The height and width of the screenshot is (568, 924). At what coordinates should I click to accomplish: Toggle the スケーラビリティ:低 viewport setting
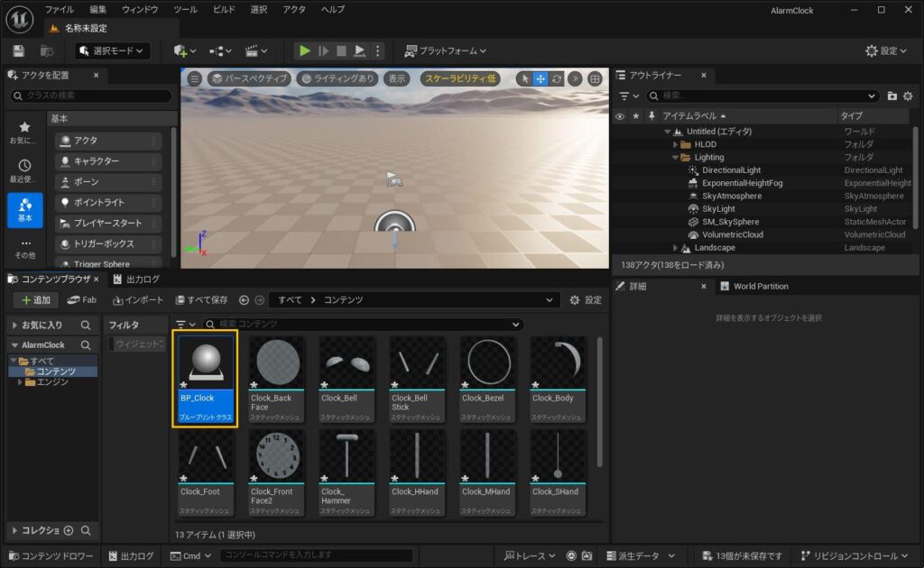tap(460, 78)
